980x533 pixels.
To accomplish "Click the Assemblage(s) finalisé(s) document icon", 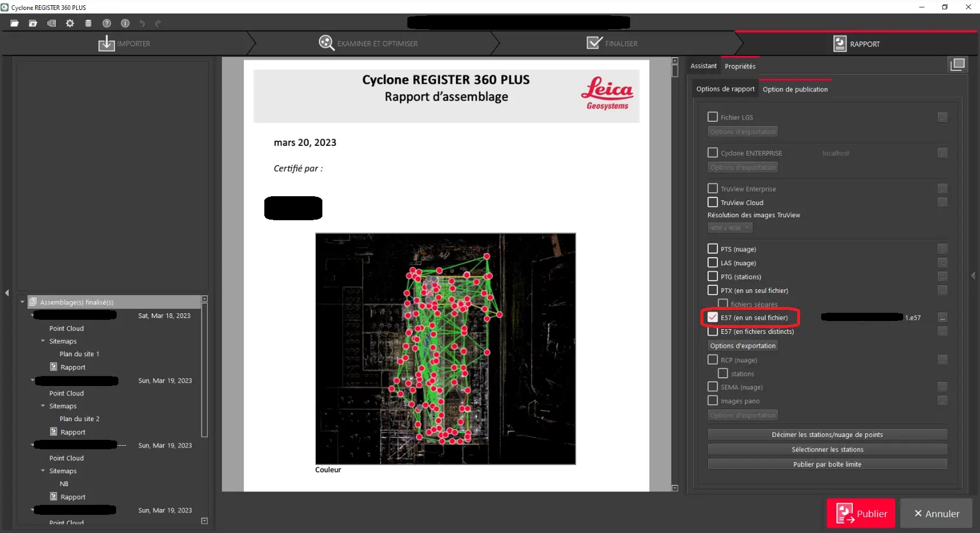I will (33, 302).
